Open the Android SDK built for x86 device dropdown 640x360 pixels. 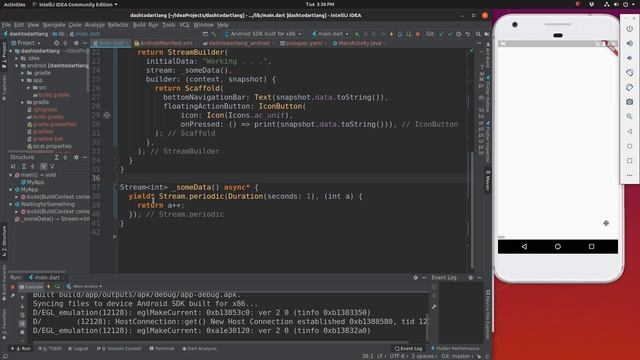coord(263,34)
